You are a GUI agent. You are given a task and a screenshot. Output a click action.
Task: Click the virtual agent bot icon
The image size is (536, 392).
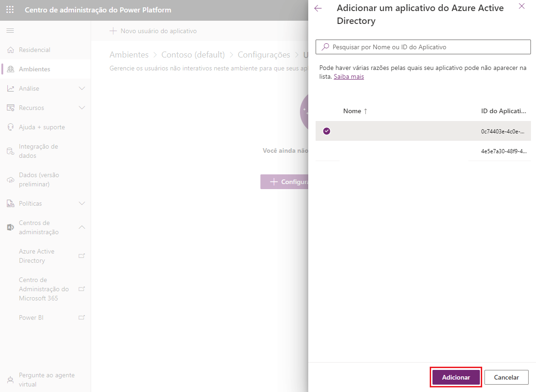[x=11, y=380]
